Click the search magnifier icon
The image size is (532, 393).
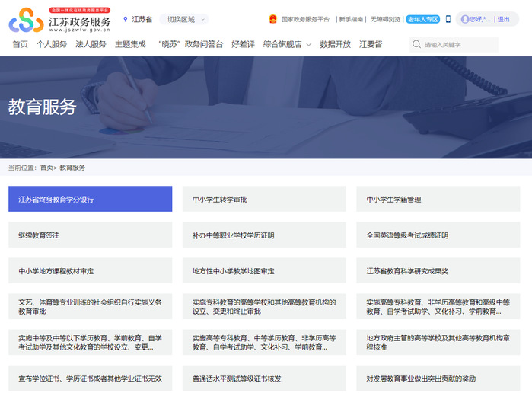pos(416,45)
